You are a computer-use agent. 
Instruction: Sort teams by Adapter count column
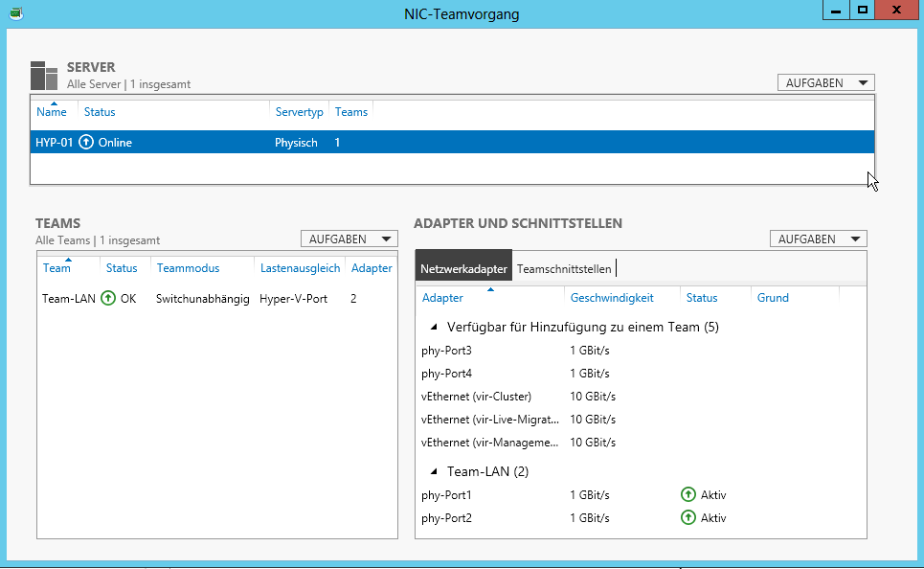coord(372,268)
